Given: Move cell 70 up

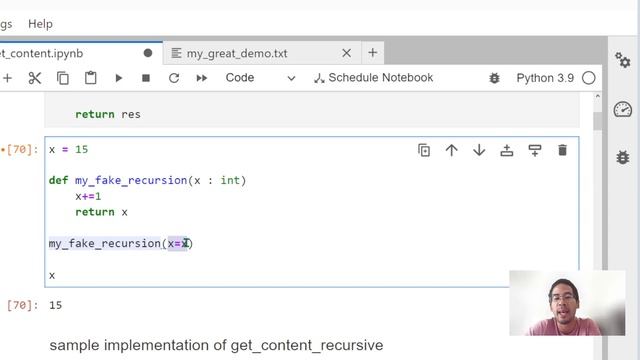Looking at the screenshot, I should point(451,150).
